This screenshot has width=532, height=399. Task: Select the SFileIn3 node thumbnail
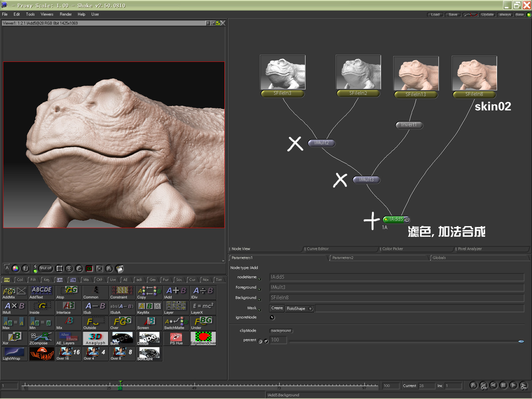click(x=283, y=72)
